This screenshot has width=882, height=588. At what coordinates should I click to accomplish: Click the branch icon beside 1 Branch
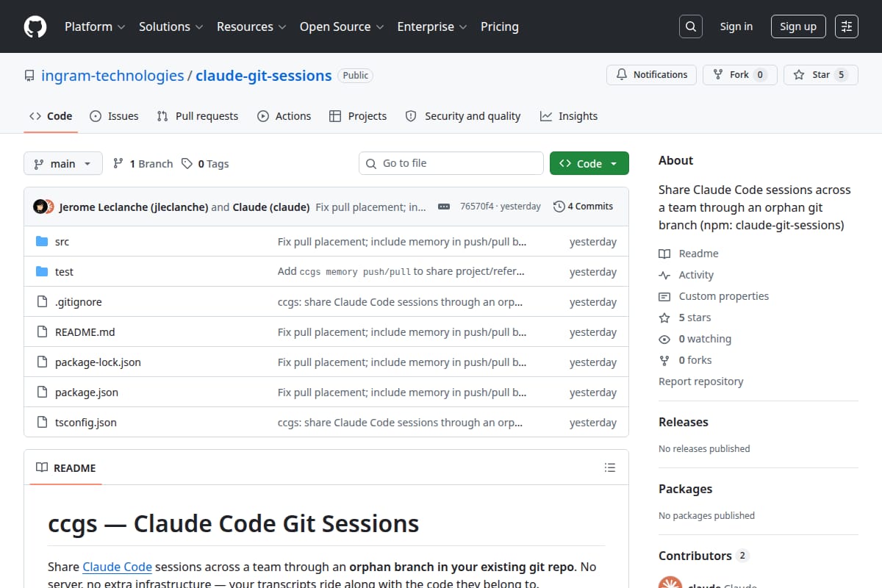118,164
